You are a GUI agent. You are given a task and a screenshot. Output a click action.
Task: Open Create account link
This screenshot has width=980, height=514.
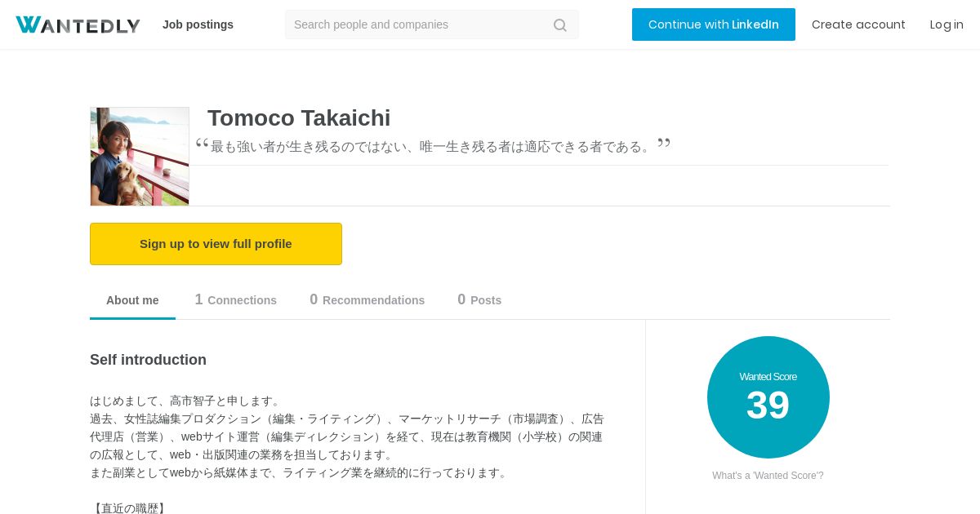pyautogui.click(x=858, y=24)
